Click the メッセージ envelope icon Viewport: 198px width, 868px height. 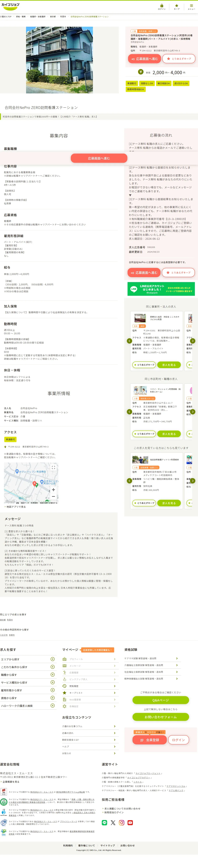[64, 666]
